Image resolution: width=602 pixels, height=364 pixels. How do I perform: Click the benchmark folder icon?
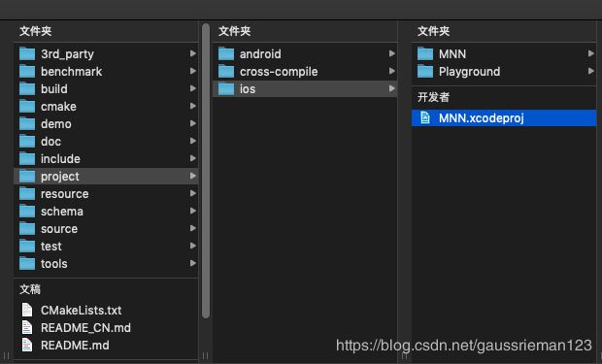pyautogui.click(x=27, y=72)
